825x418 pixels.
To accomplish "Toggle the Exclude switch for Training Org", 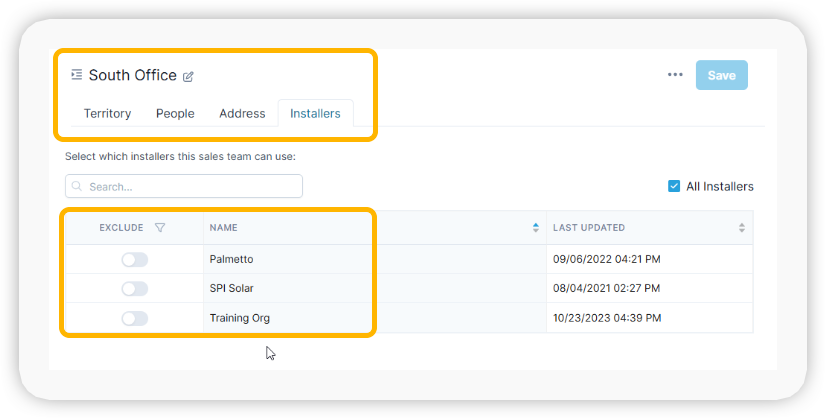I will coord(135,319).
